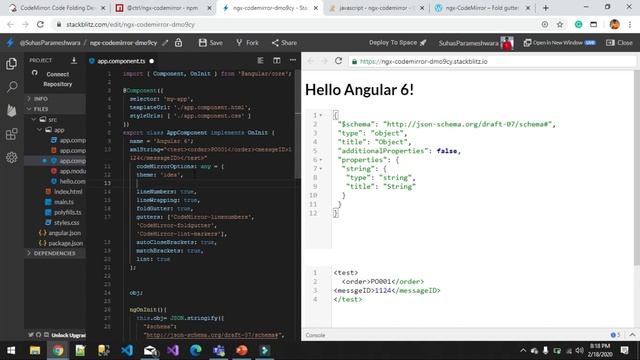Open the Project files explorer icon
The height and width of the screenshot is (360, 640).
tap(11, 64)
